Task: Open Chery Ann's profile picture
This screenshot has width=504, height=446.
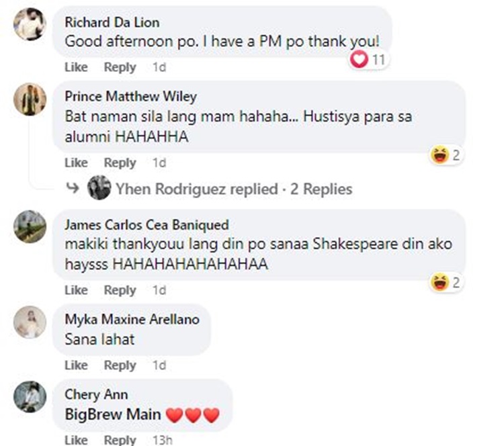Action: 30,397
